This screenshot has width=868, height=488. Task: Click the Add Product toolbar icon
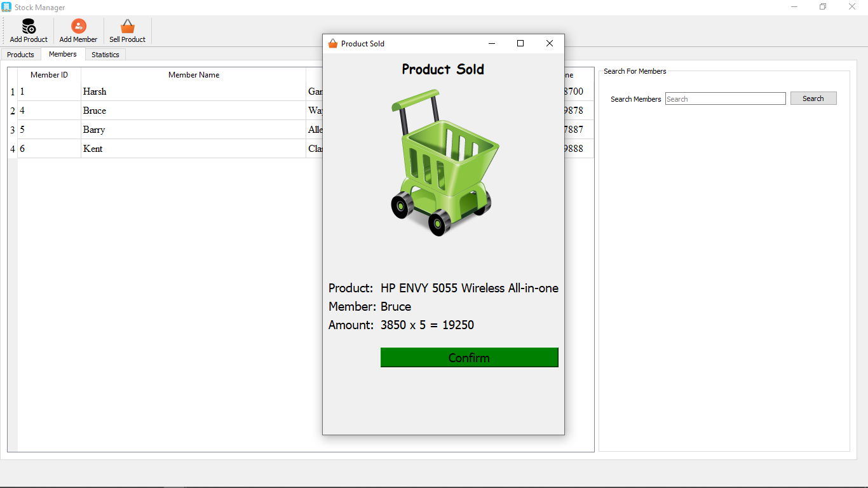(x=29, y=30)
